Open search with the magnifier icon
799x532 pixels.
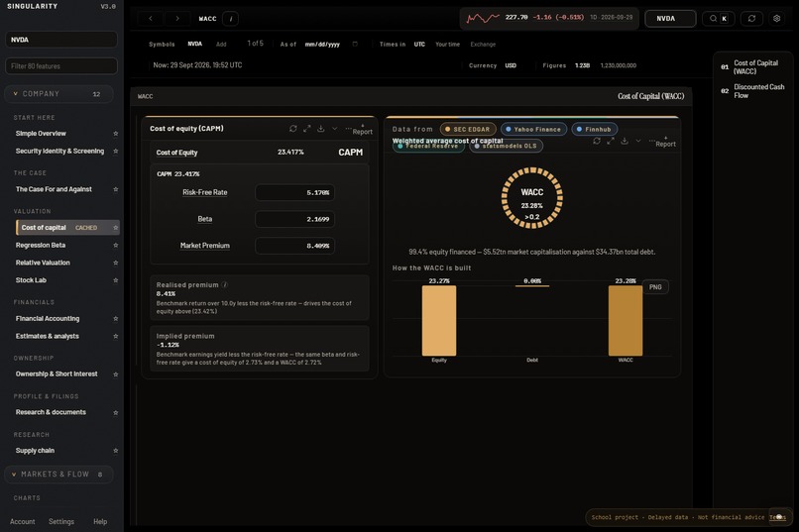pos(713,18)
